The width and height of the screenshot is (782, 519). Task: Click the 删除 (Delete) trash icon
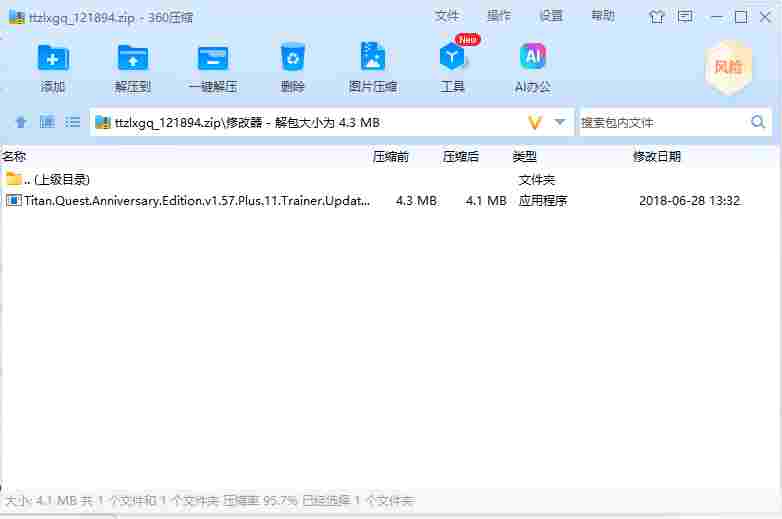tap(293, 58)
